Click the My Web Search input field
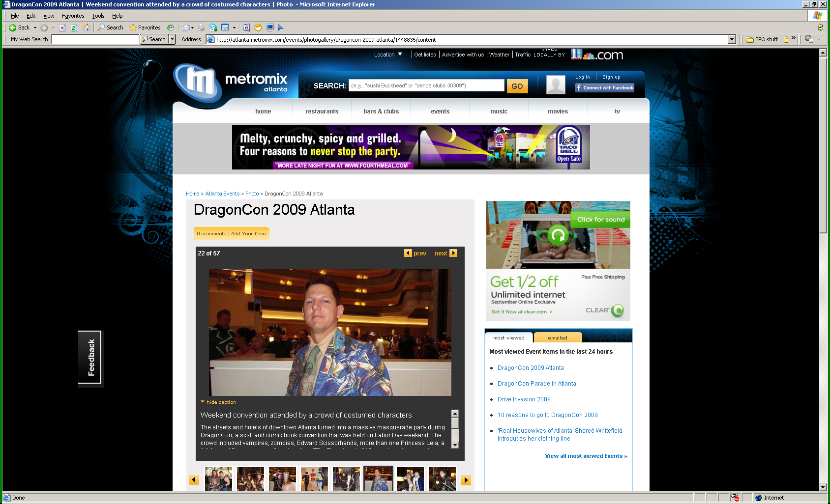 (x=95, y=39)
